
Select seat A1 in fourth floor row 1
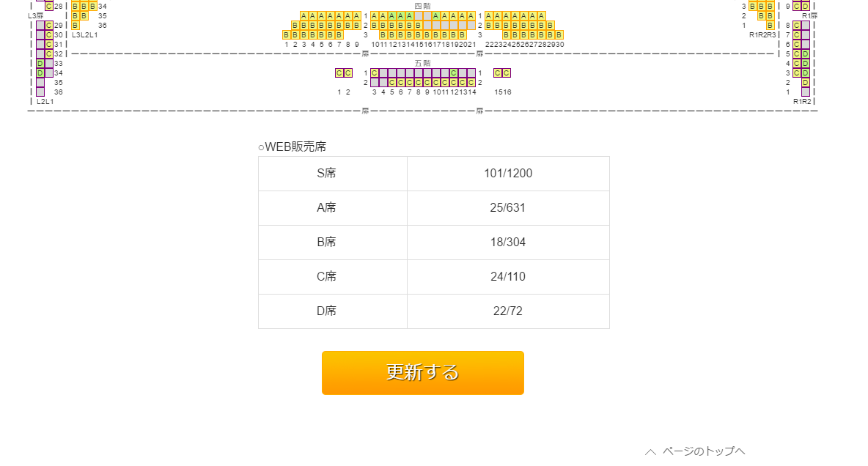pyautogui.click(x=303, y=15)
